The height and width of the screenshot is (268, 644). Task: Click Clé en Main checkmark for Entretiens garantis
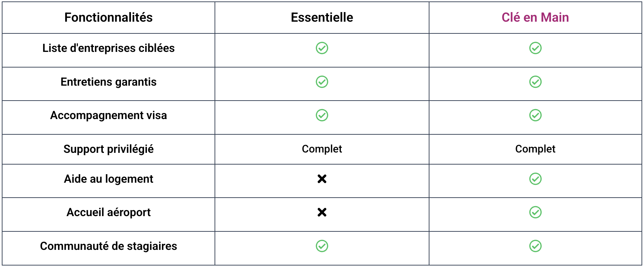coord(535,82)
